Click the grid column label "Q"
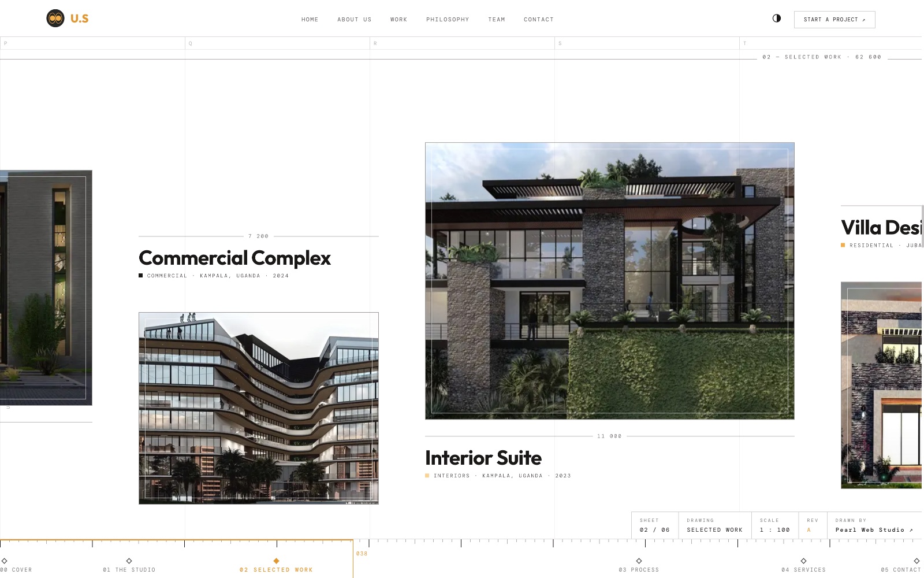 191,43
